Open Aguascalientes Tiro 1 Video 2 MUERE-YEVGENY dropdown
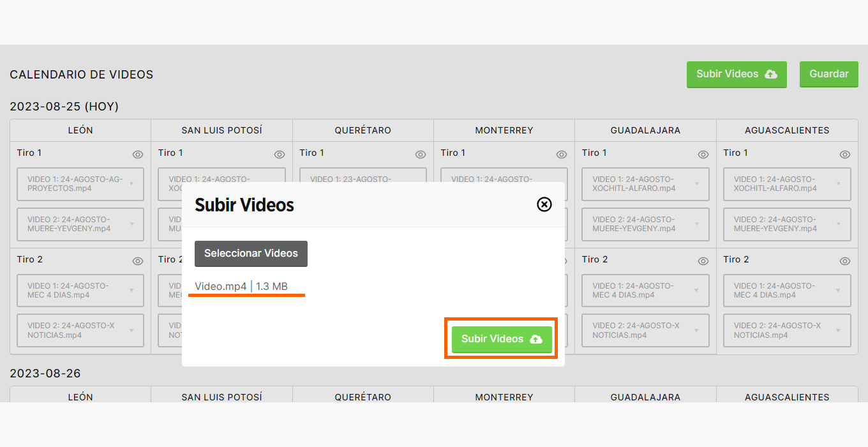Image resolution: width=868 pixels, height=447 pixels. [x=787, y=224]
